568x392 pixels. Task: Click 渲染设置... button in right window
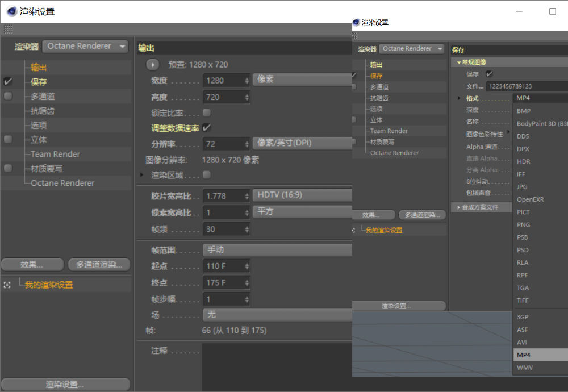[x=399, y=306]
